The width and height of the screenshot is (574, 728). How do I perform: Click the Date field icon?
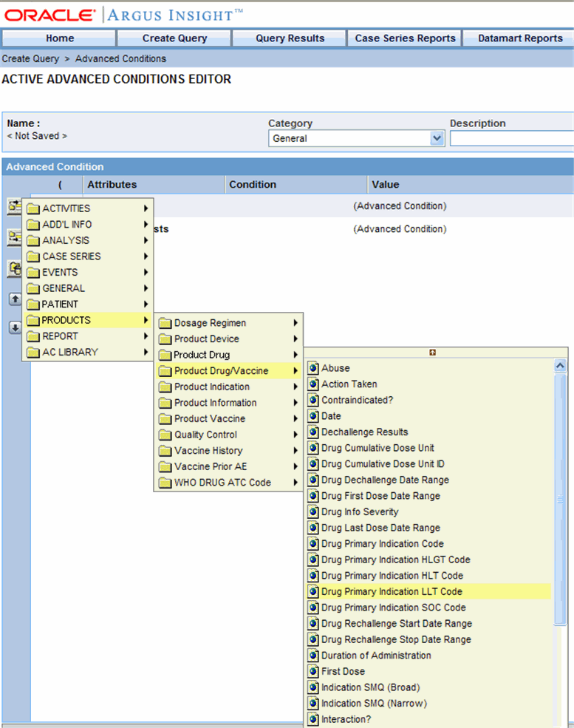(x=313, y=416)
